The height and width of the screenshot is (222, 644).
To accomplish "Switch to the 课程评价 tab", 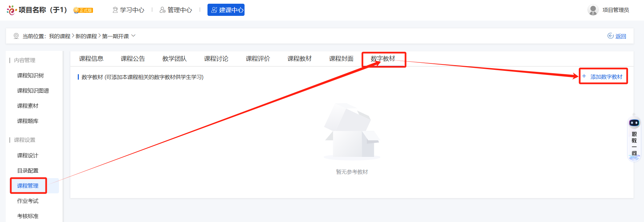I will (258, 59).
